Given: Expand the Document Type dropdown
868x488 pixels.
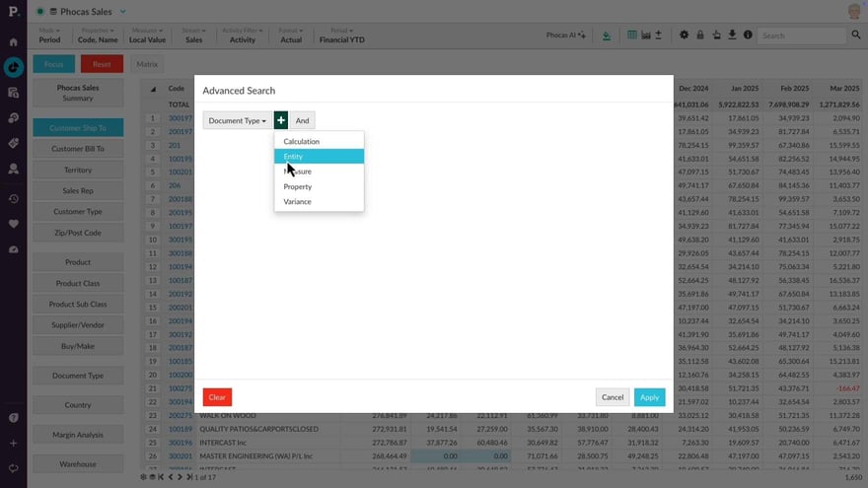Looking at the screenshot, I should (x=237, y=120).
